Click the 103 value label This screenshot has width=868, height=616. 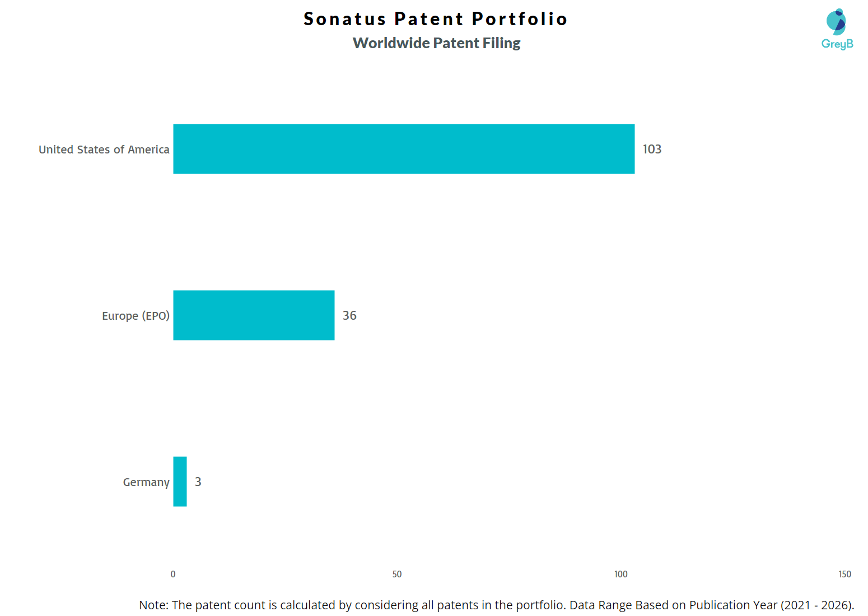click(652, 149)
